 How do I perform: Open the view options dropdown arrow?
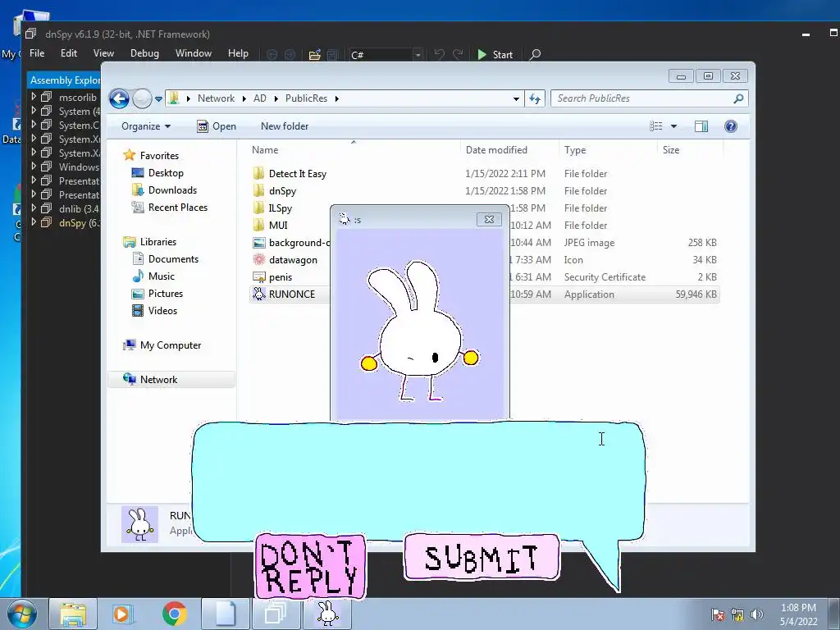[674, 126]
